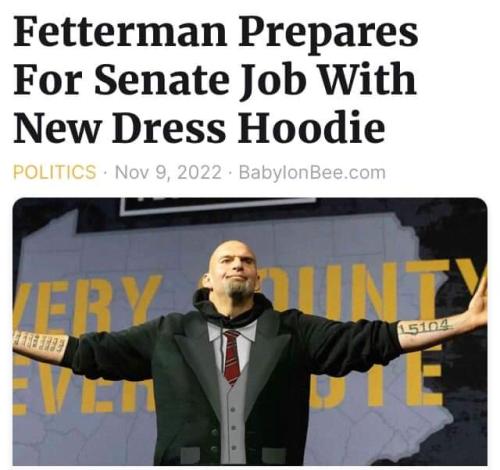Image resolution: width=500 pixels, height=470 pixels.
Task: Open the Fetterman dress hoodie headline
Action: click(x=216, y=79)
